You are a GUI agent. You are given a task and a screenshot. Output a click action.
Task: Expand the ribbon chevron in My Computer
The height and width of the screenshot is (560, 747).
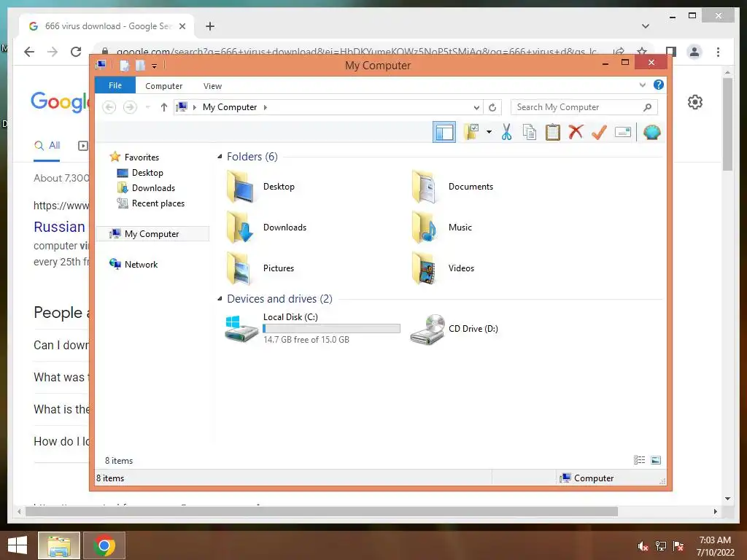(642, 85)
